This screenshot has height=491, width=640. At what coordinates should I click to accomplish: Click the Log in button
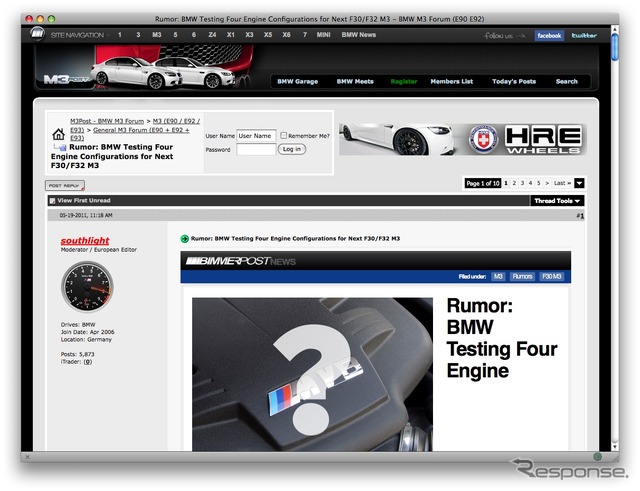click(292, 149)
